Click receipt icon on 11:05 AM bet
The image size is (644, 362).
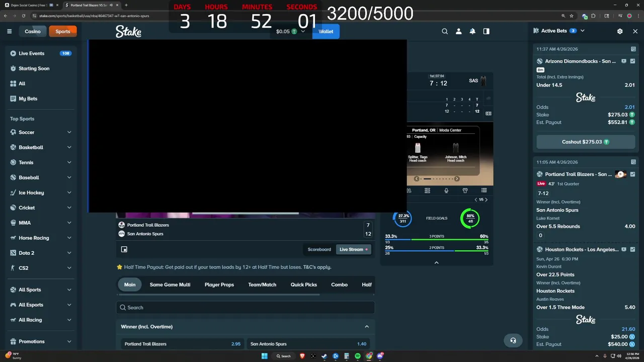tap(633, 162)
